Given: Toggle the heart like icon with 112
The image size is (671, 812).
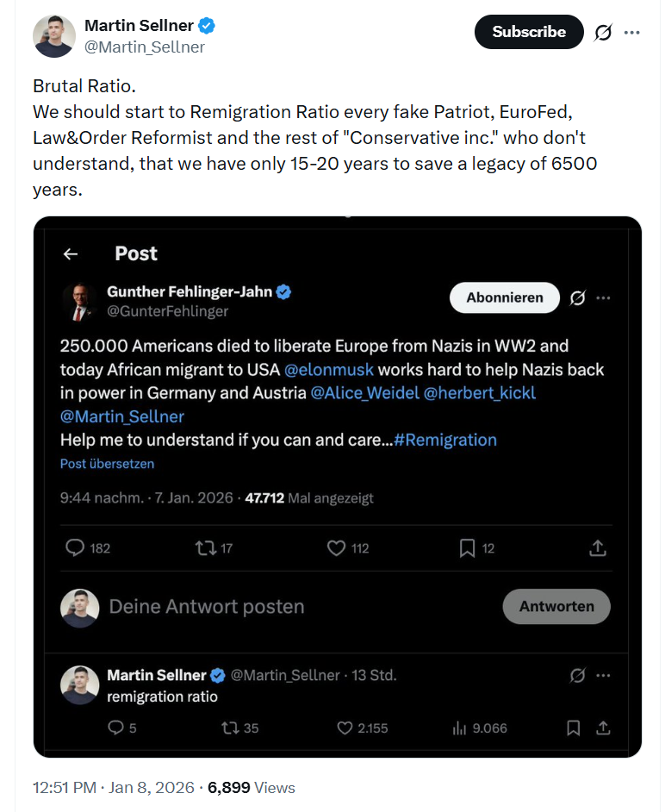Looking at the screenshot, I should pyautogui.click(x=336, y=547).
